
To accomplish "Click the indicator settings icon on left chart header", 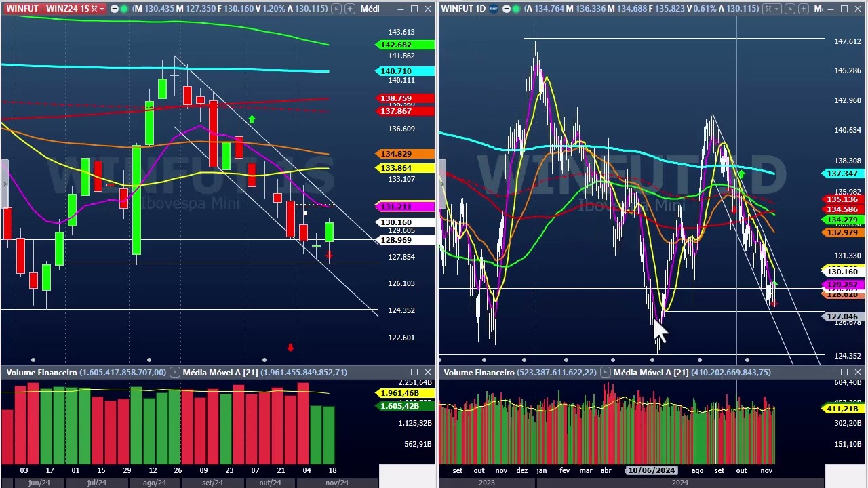I will [336, 9].
